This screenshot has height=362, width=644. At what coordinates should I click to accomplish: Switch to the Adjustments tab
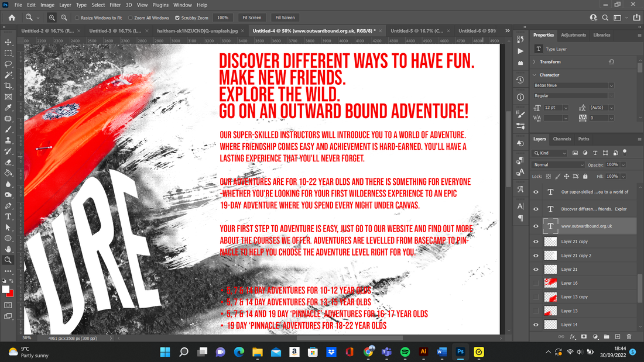pyautogui.click(x=573, y=35)
